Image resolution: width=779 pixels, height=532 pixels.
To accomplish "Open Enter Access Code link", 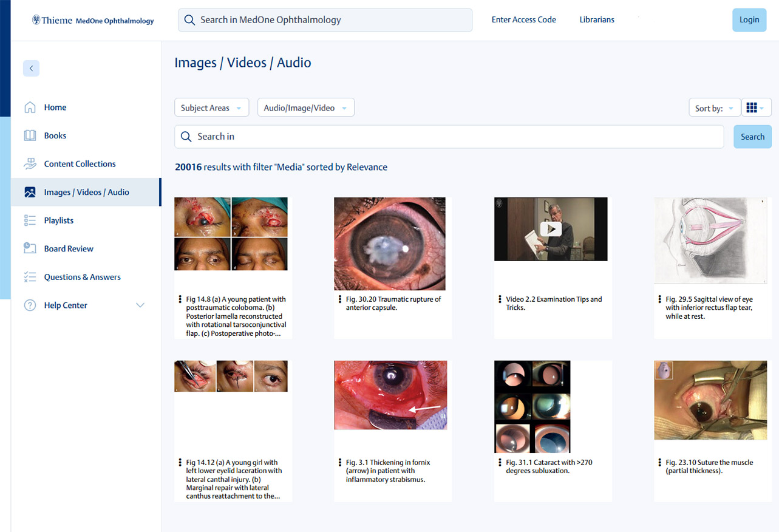I will click(523, 19).
